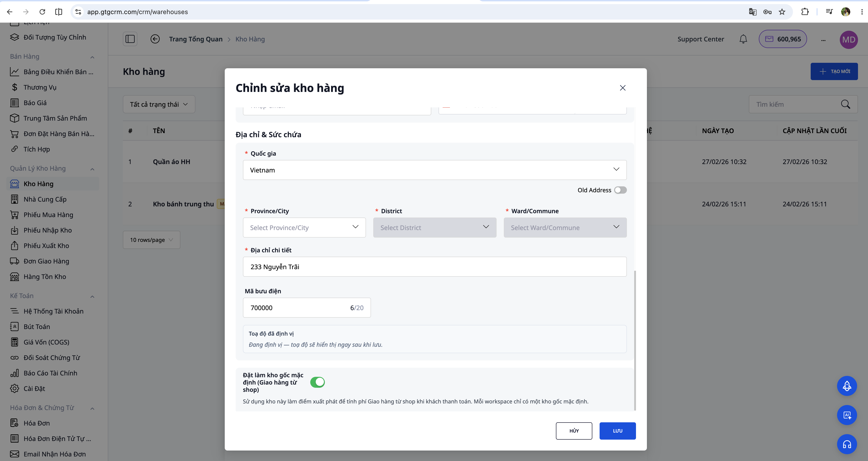This screenshot has width=868, height=461.
Task: Click the rocket floating button
Action: click(847, 386)
